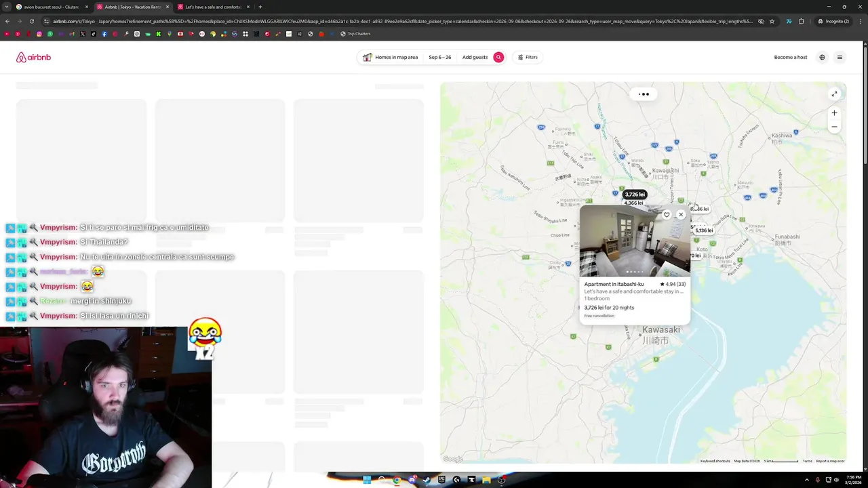Zoom in on the map
The height and width of the screenshot is (488, 868).
point(834,113)
